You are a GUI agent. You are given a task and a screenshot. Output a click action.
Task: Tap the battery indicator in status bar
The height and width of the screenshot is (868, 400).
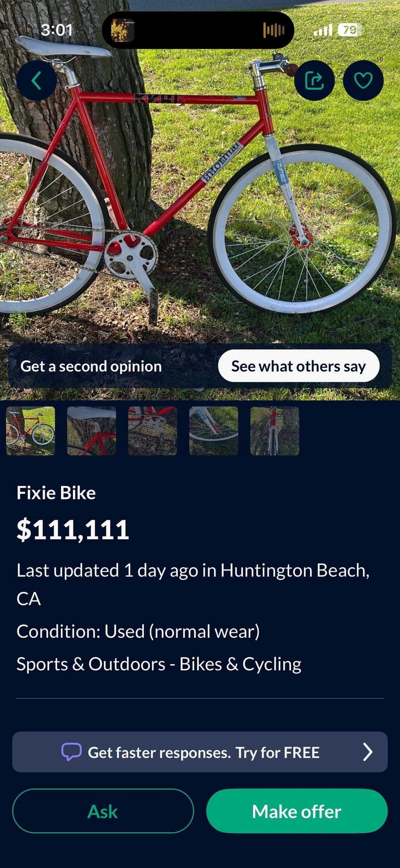350,30
